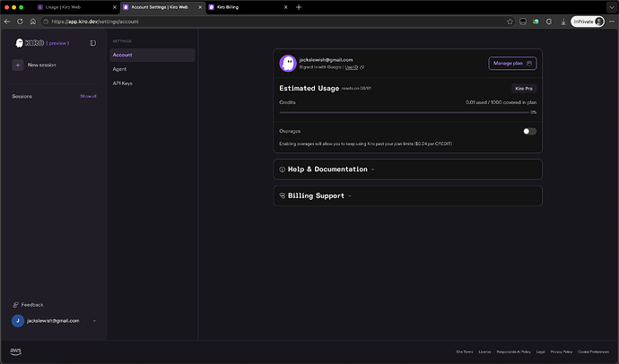Close the Kiro Billing tab

(x=286, y=7)
